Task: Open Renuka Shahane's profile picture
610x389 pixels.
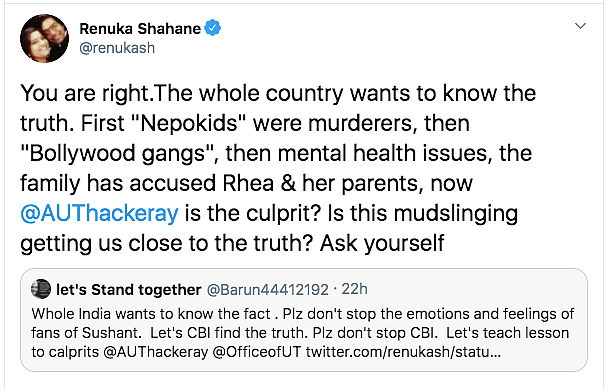Action: 44,39
